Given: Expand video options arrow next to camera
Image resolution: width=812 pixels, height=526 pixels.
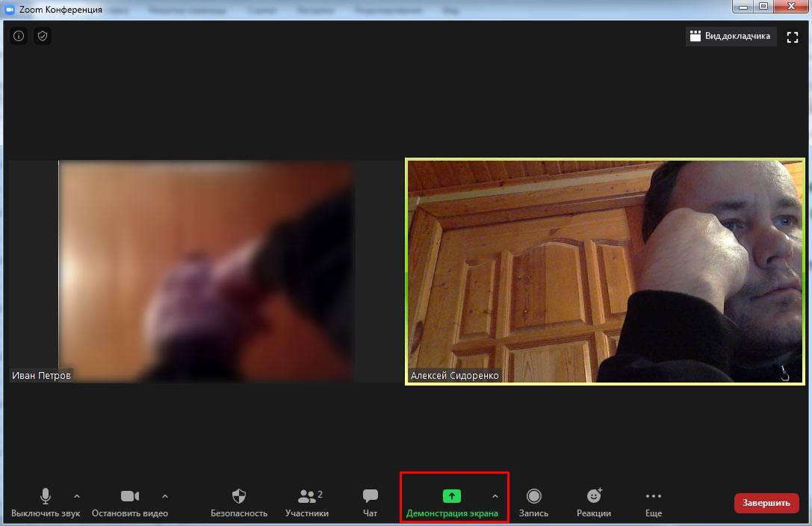Looking at the screenshot, I should coord(164,496).
